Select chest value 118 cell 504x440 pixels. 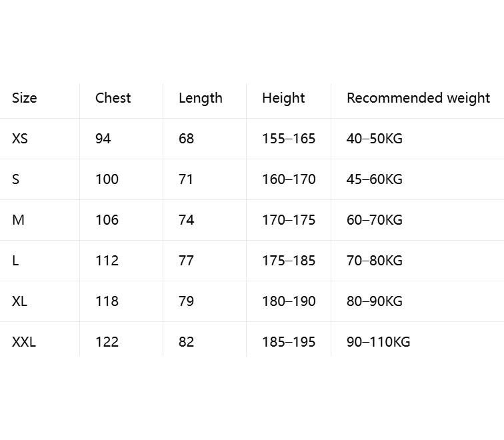pyautogui.click(x=107, y=301)
